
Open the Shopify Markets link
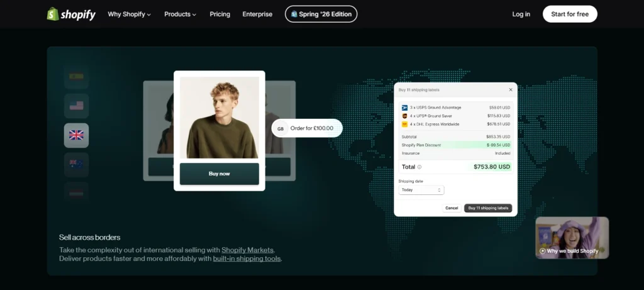coord(247,250)
